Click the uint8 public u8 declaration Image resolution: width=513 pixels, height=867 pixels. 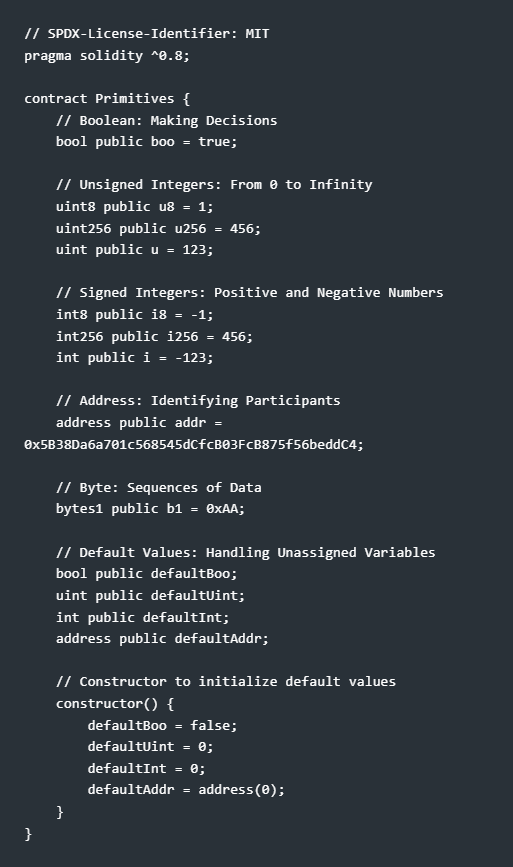tap(134, 206)
